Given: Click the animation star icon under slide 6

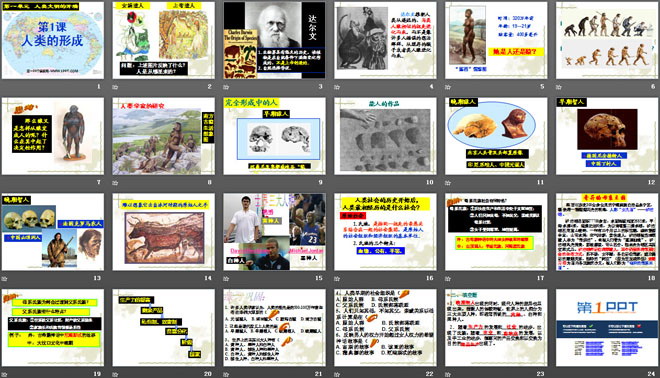Looking at the screenshot, I should pyautogui.click(x=559, y=87).
